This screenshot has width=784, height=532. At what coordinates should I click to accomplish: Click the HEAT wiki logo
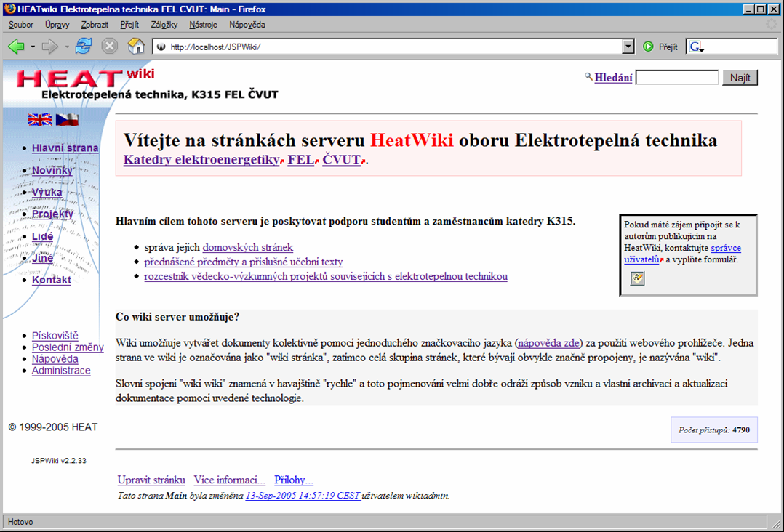[85, 78]
